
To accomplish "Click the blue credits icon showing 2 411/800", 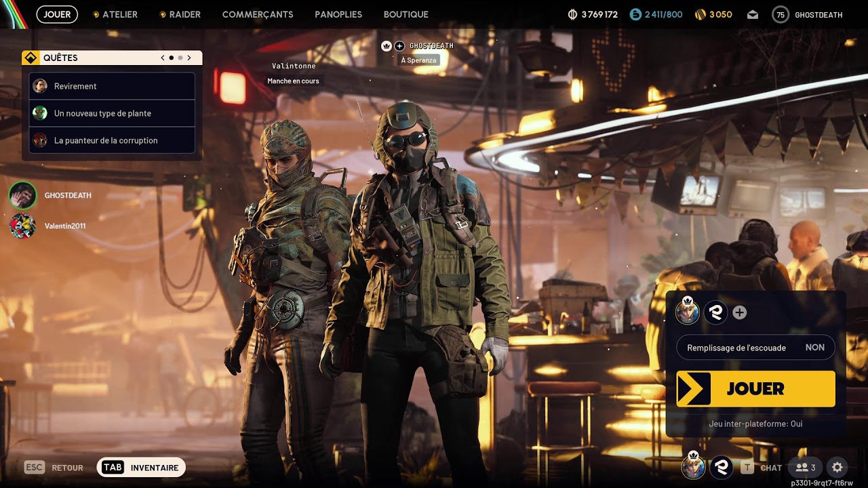I will point(635,14).
